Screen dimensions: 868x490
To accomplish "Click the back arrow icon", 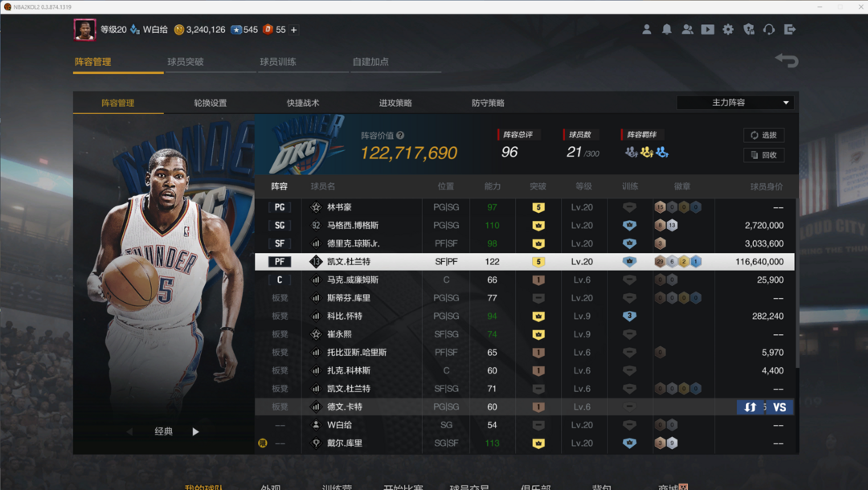I will pos(787,60).
